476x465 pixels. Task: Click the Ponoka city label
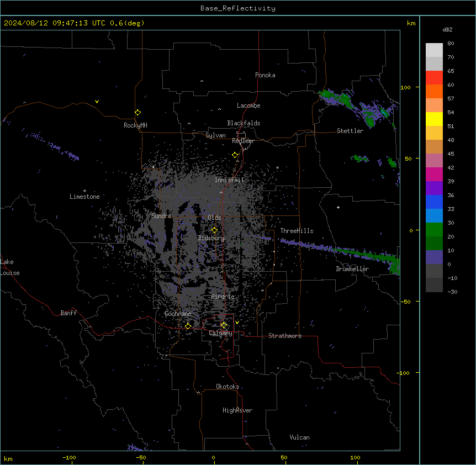coord(265,75)
